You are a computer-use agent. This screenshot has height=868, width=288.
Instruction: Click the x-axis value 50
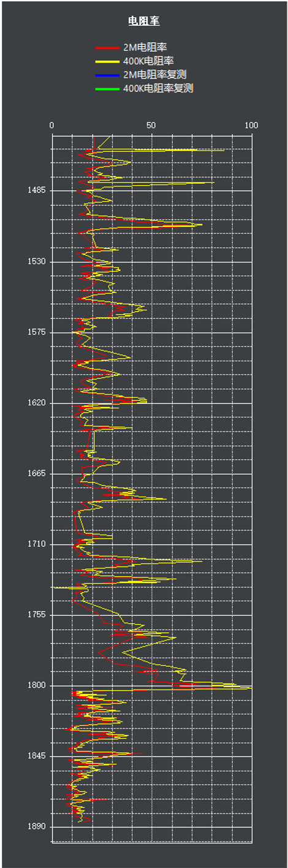point(151,126)
